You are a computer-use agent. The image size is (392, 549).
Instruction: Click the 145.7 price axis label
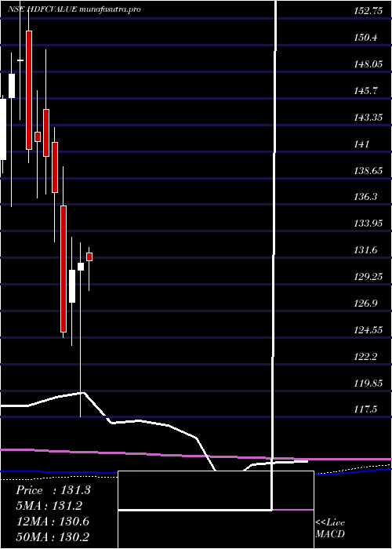coord(365,91)
